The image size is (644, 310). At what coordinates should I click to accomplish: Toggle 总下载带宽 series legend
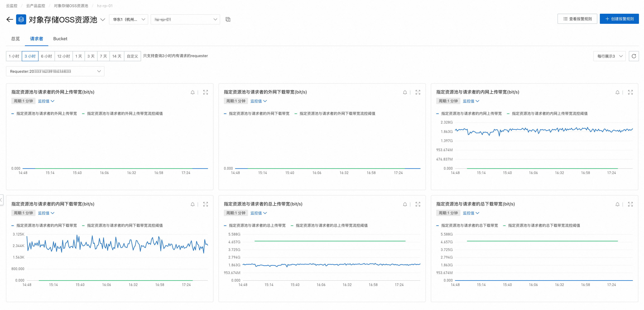tap(467, 226)
